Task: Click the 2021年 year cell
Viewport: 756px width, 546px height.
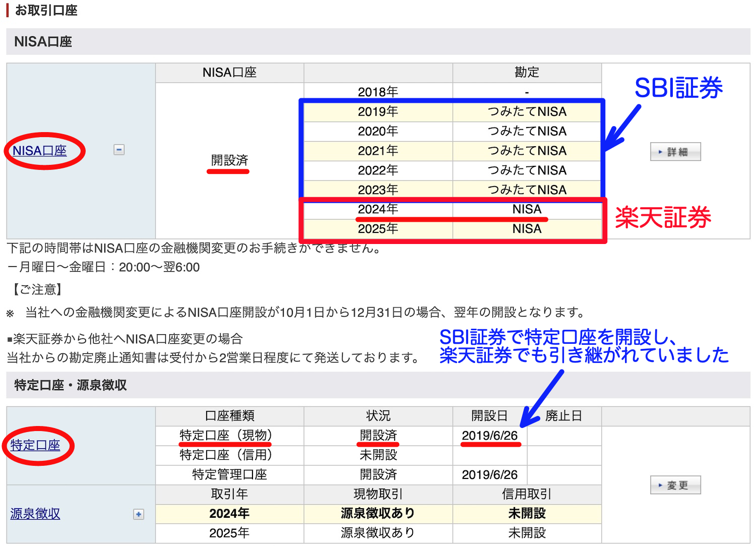Action: point(378,151)
